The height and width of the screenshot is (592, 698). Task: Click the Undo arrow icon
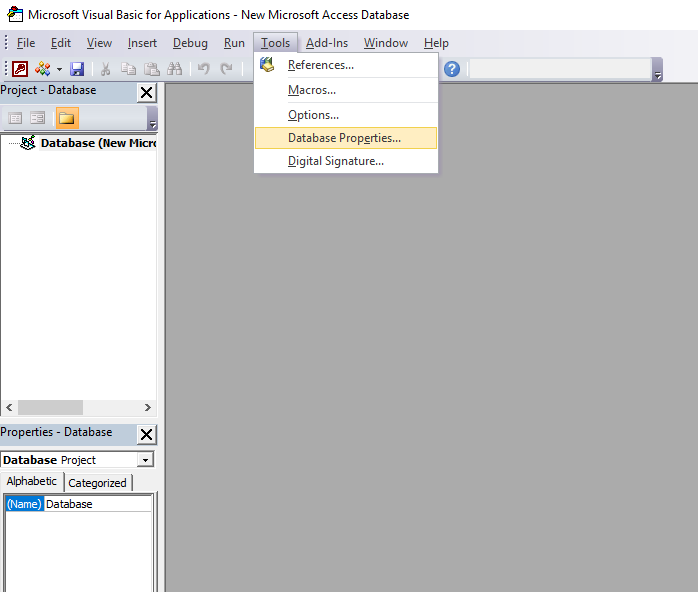coord(203,69)
